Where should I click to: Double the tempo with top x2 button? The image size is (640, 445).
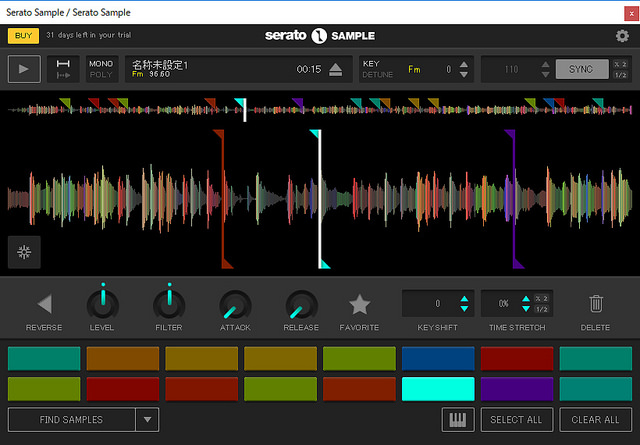click(x=620, y=64)
